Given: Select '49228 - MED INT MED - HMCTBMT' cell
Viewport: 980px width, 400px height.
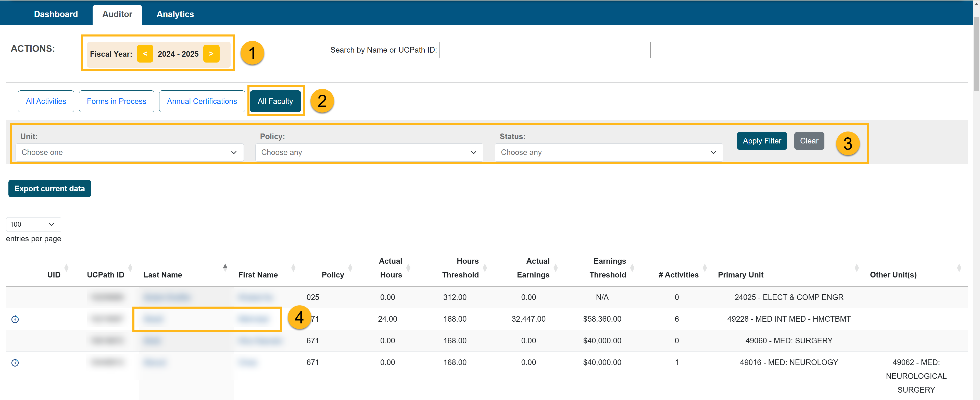Looking at the screenshot, I should click(789, 319).
